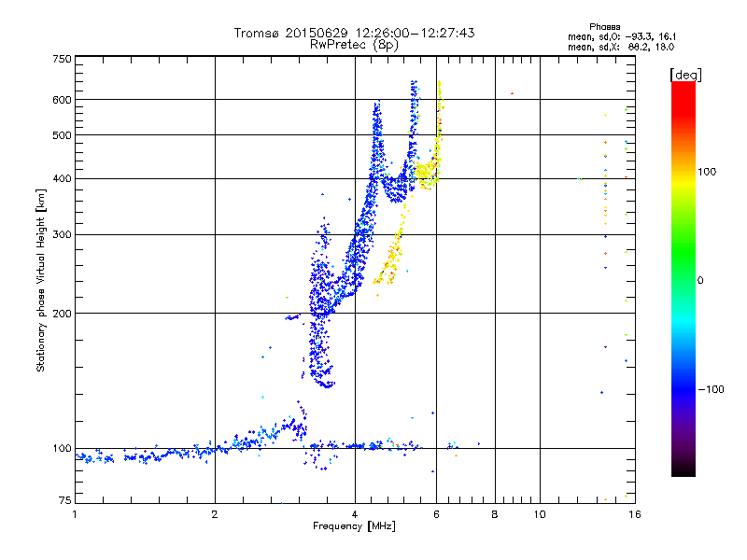Click the plot title 'Tromsø 20150629 12:26:00-12:27:43'
The image size is (747, 560).
tap(354, 33)
